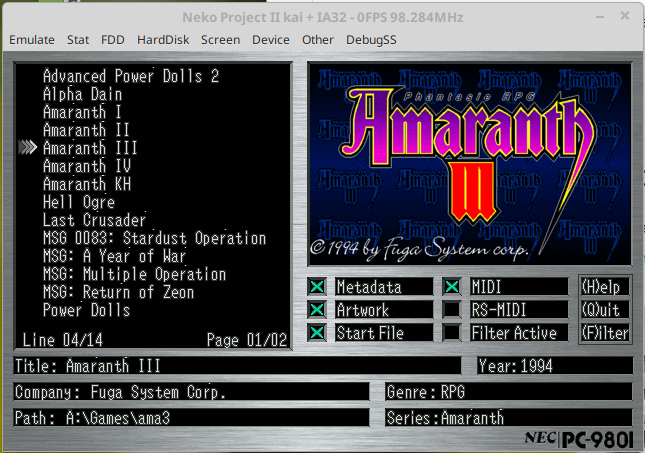The height and width of the screenshot is (453, 645).
Task: Enable the RS-MIDI checkbox
Action: click(453, 310)
